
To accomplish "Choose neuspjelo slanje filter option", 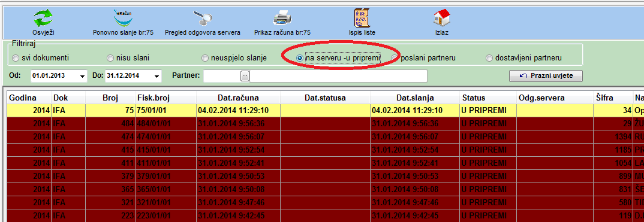I will tap(205, 58).
